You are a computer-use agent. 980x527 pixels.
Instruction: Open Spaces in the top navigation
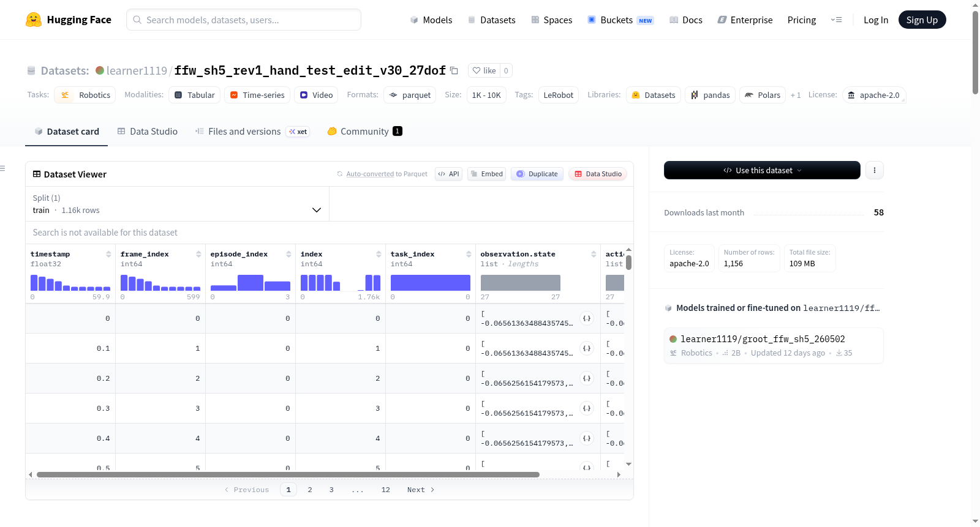point(552,20)
